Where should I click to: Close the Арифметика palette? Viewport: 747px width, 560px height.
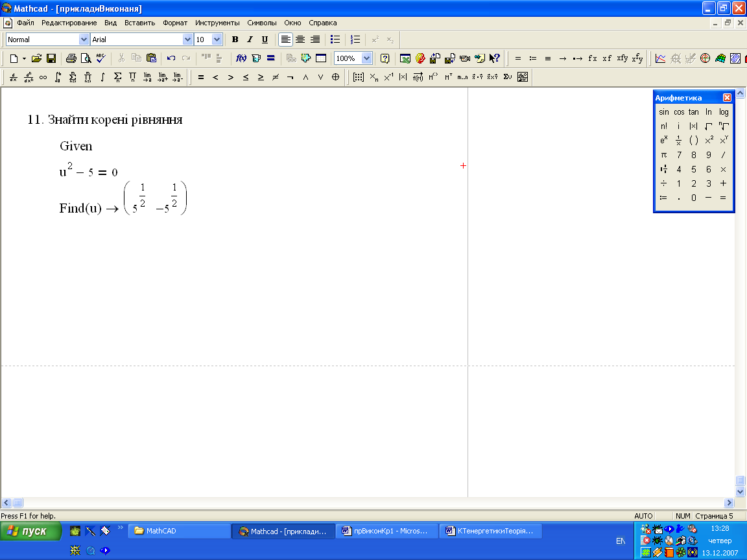[x=727, y=98]
